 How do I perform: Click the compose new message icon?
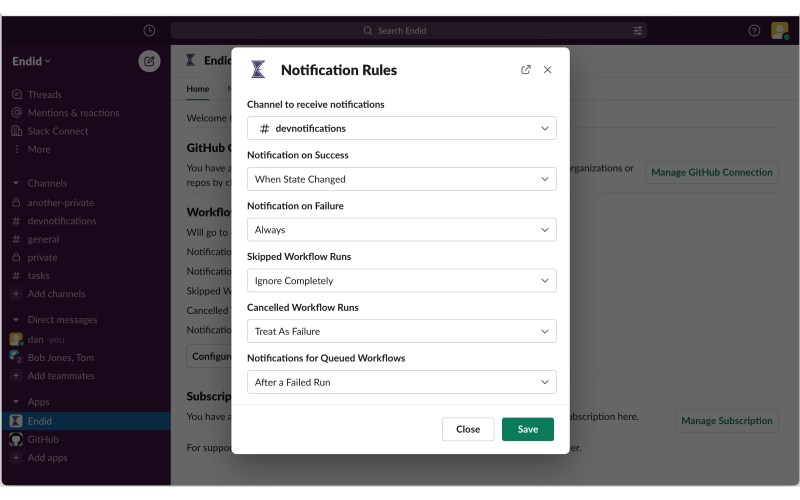tap(149, 61)
